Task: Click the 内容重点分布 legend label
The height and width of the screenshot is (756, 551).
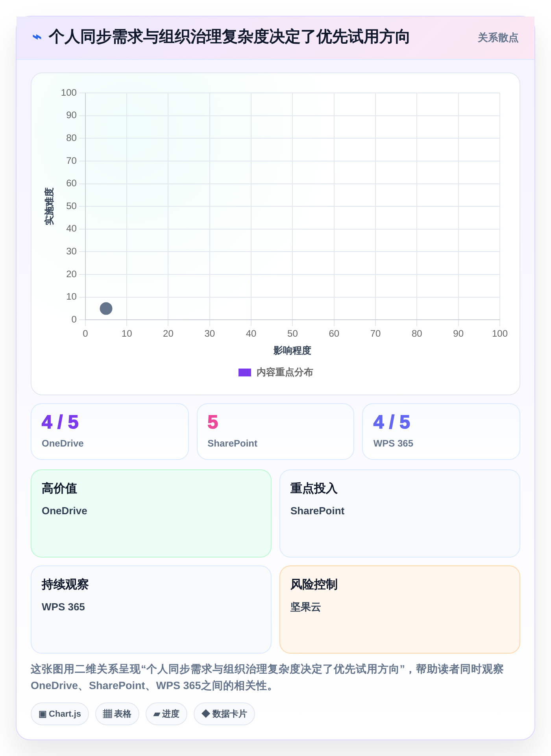Action: tap(285, 372)
